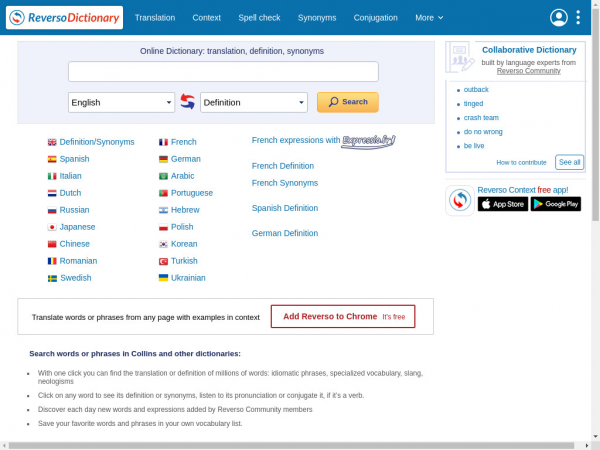Click the UK flag beside Definition/Synonyms
The width and height of the screenshot is (600, 450).
[52, 142]
